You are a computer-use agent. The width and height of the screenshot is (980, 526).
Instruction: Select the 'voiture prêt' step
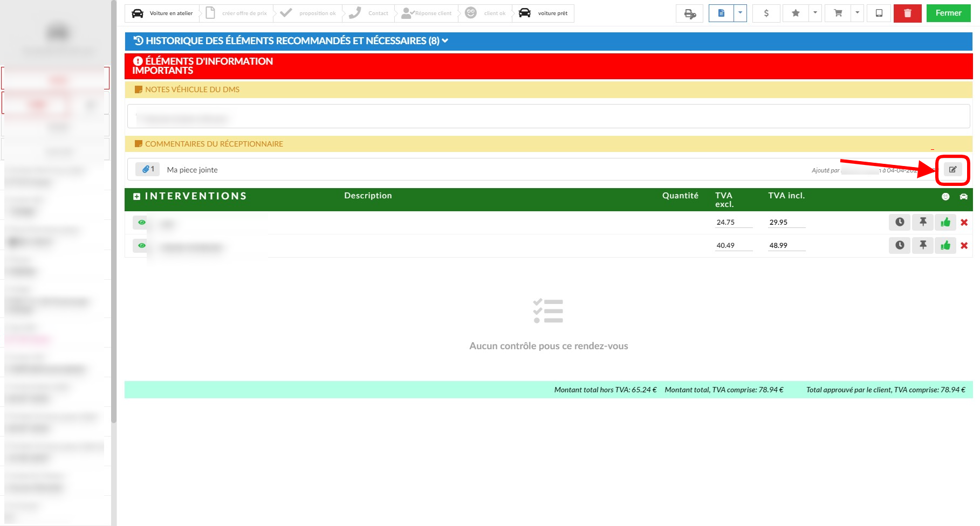[x=544, y=13]
